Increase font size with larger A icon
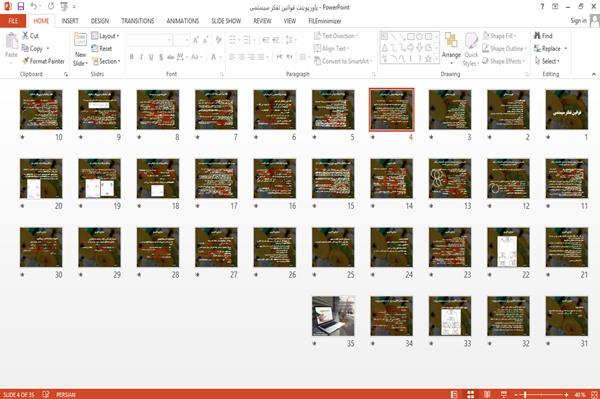600x399 pixels. tap(196, 40)
